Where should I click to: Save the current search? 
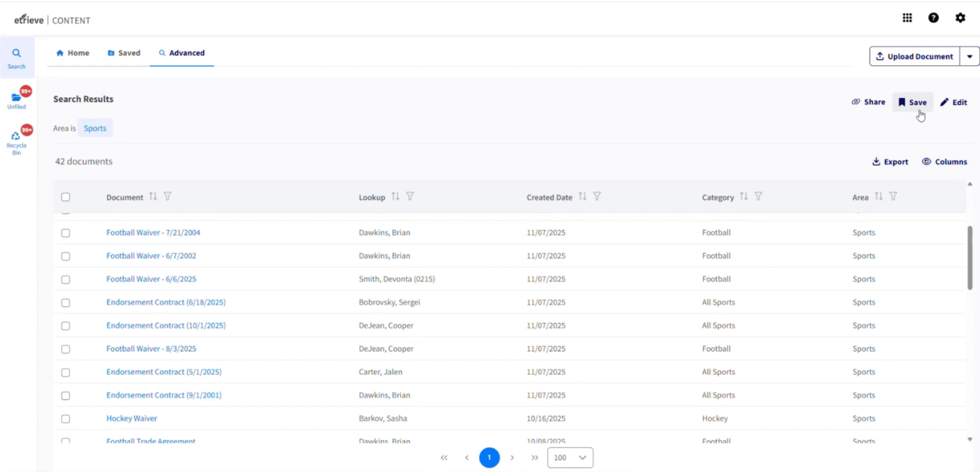click(x=912, y=102)
